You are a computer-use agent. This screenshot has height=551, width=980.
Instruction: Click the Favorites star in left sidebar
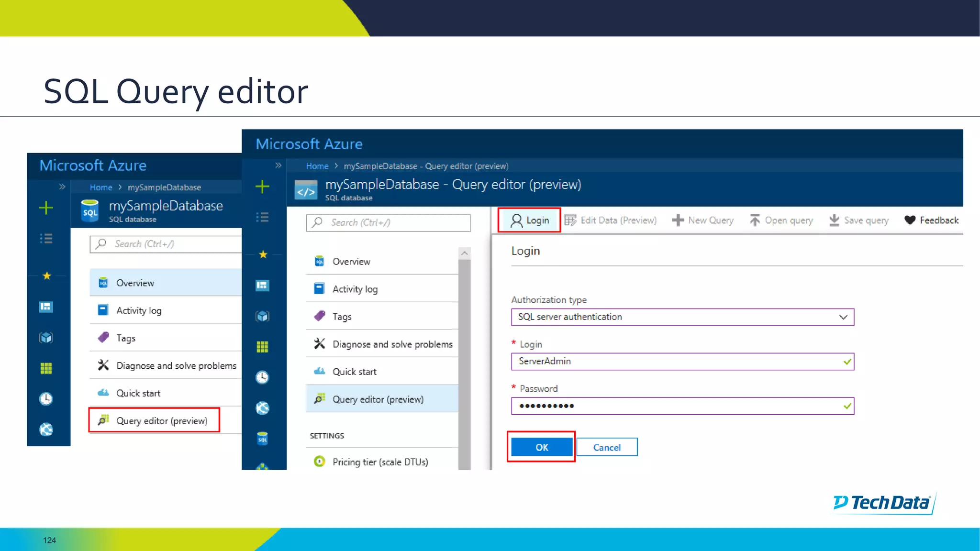coord(46,275)
